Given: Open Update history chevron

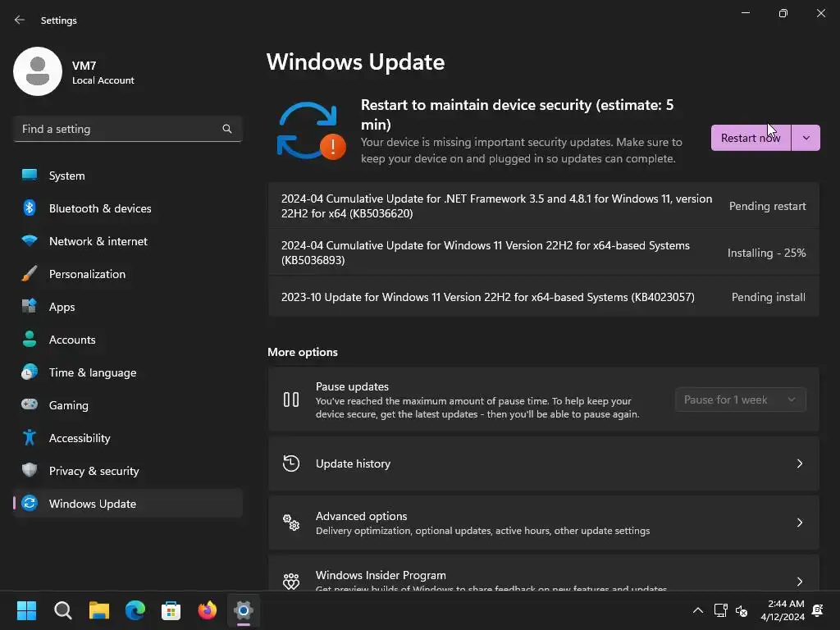Looking at the screenshot, I should [799, 463].
